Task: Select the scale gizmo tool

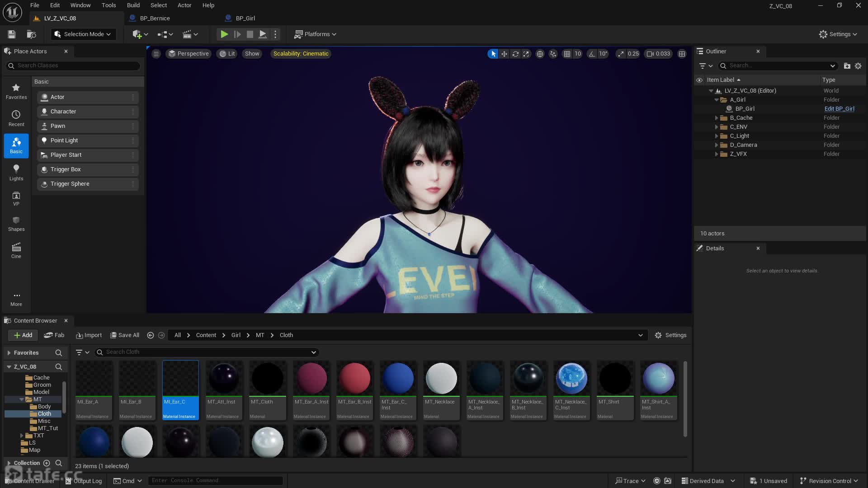Action: click(x=526, y=54)
